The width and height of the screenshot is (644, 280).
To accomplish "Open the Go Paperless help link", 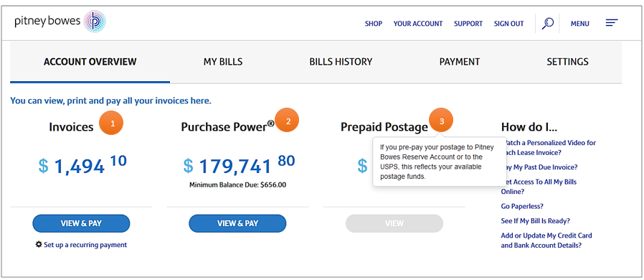I will pyautogui.click(x=522, y=206).
